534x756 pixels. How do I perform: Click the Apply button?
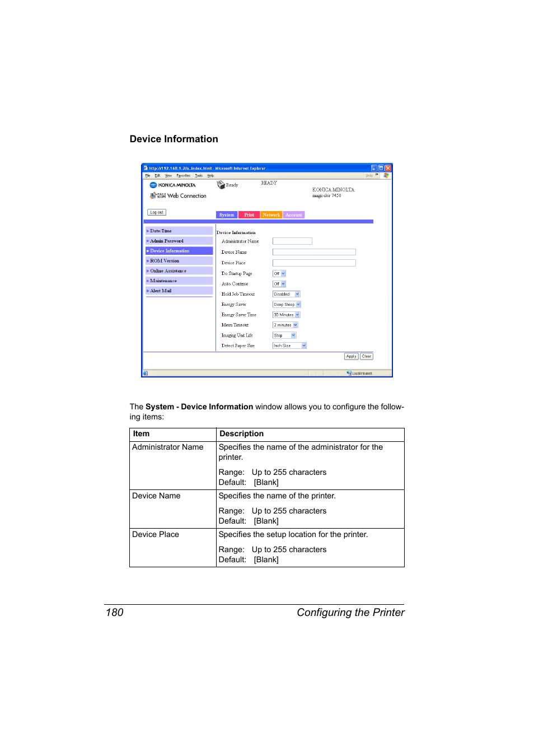point(351,356)
